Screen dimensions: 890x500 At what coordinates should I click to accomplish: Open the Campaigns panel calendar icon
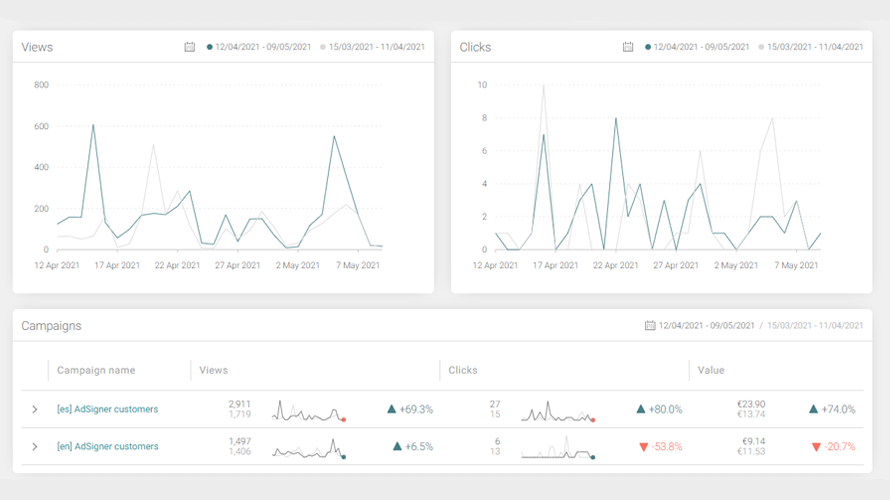[x=650, y=325]
